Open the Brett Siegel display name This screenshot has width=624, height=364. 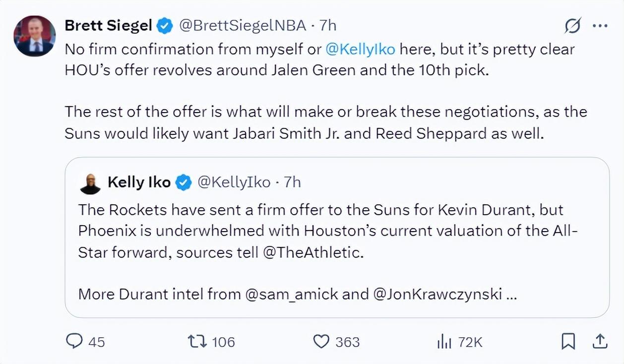coord(108,26)
